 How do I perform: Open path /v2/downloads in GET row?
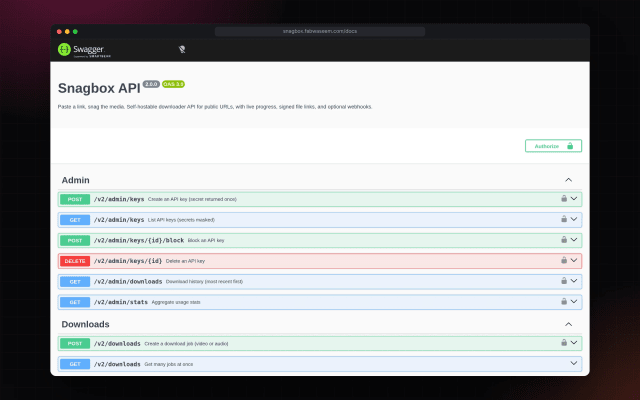tap(117, 364)
